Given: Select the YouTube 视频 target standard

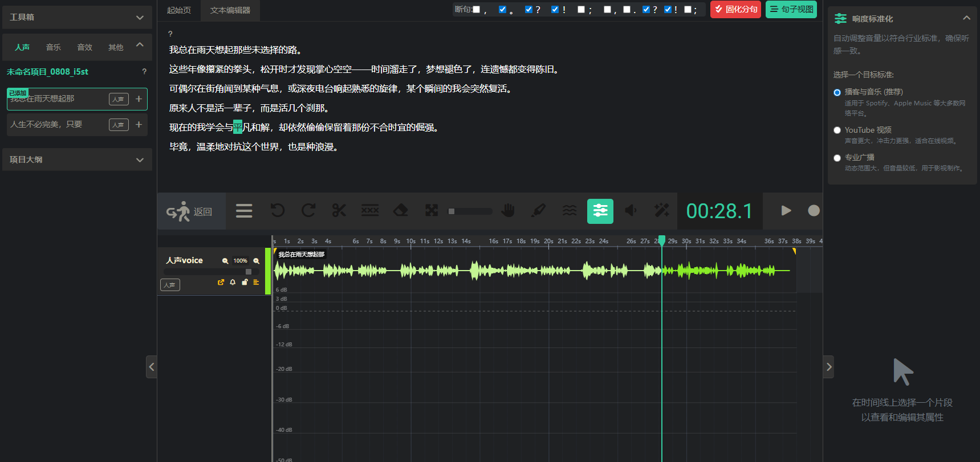Looking at the screenshot, I should click(x=837, y=130).
